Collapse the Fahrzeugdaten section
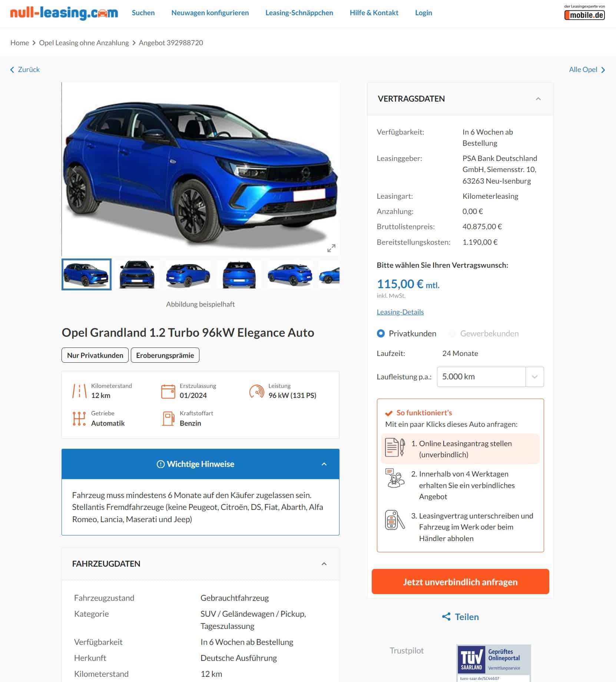 (x=324, y=564)
